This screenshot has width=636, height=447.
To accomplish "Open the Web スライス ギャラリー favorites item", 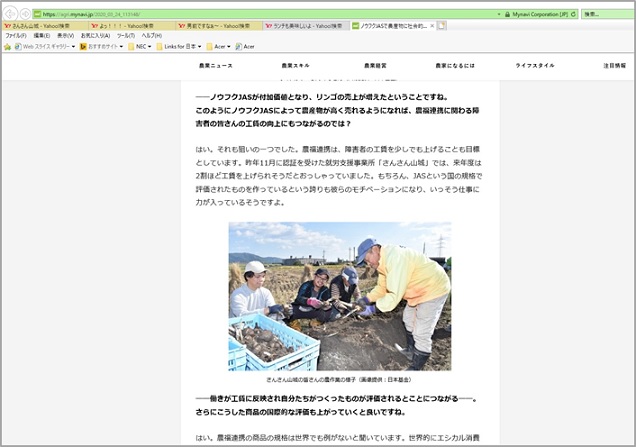I will (45, 47).
